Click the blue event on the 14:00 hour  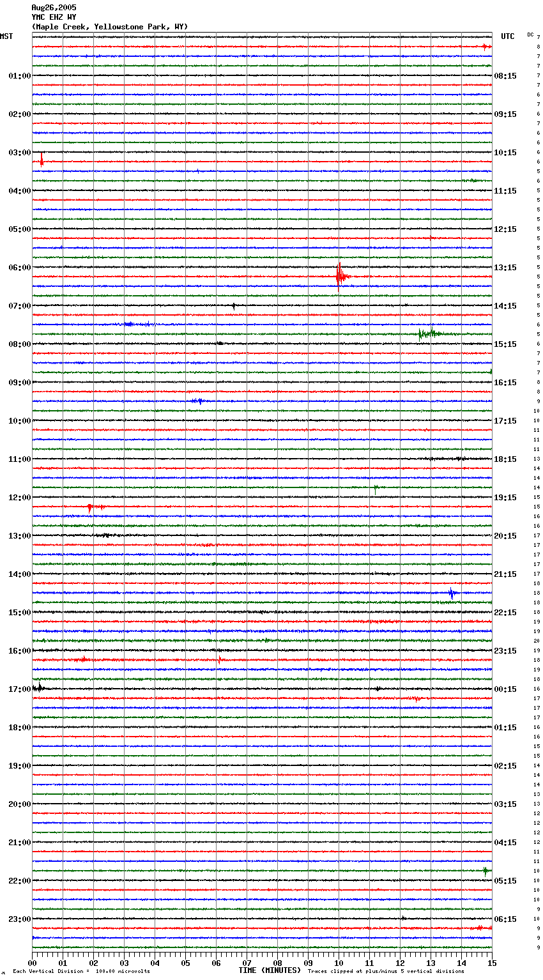coord(452,593)
